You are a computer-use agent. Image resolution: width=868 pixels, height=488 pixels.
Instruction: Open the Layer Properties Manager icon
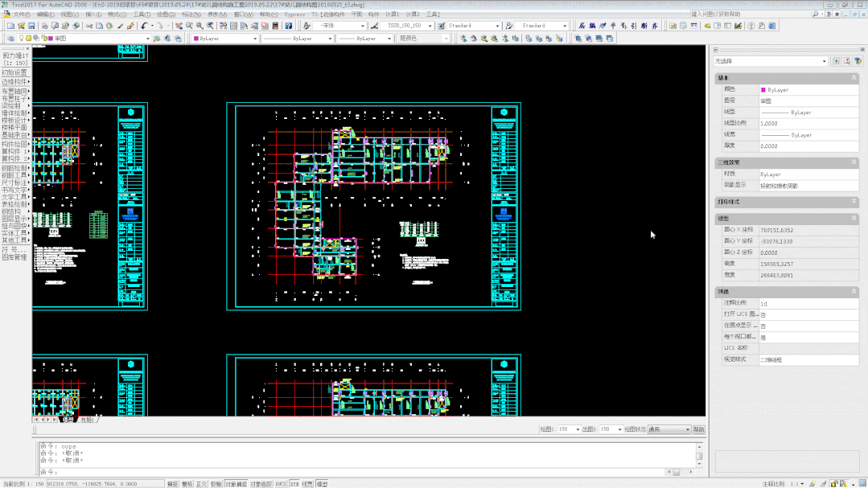pyautogui.click(x=10, y=38)
